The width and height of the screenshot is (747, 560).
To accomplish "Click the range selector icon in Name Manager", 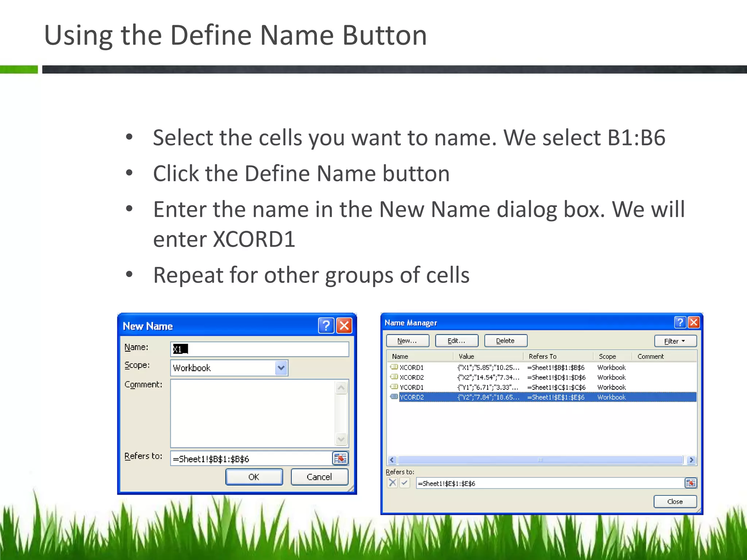I will pyautogui.click(x=690, y=483).
